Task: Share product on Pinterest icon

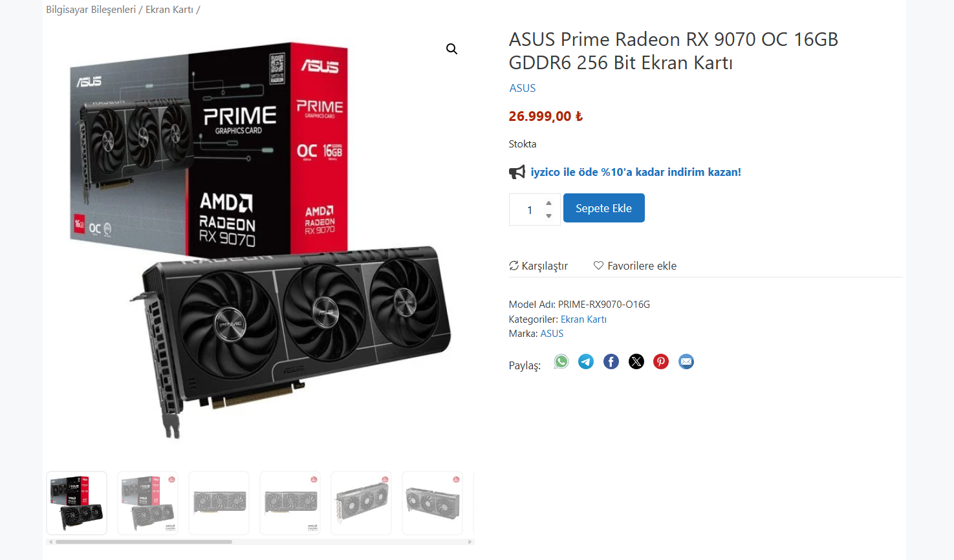Action: click(661, 361)
